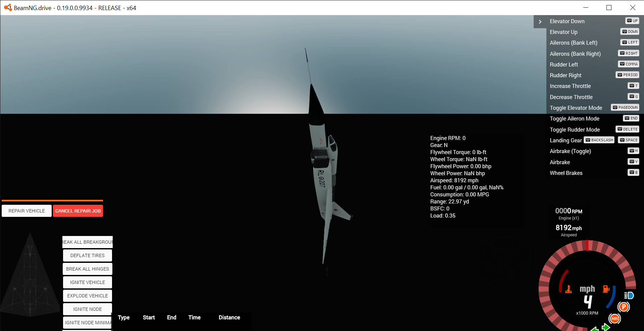Click the '8192 mph' airspeed readout

click(x=569, y=228)
